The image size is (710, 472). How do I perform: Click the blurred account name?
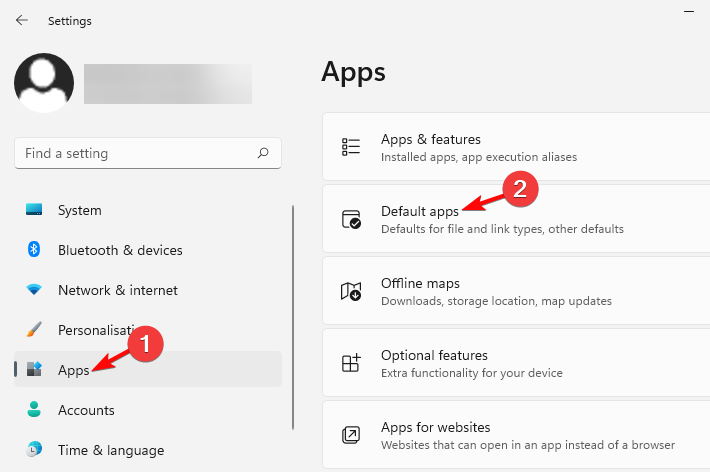[168, 84]
